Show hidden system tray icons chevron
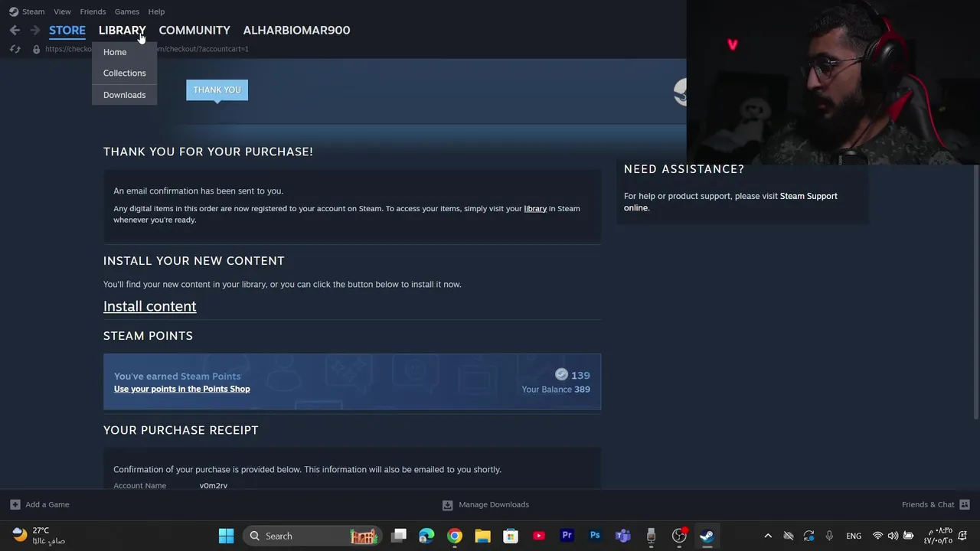 768,536
